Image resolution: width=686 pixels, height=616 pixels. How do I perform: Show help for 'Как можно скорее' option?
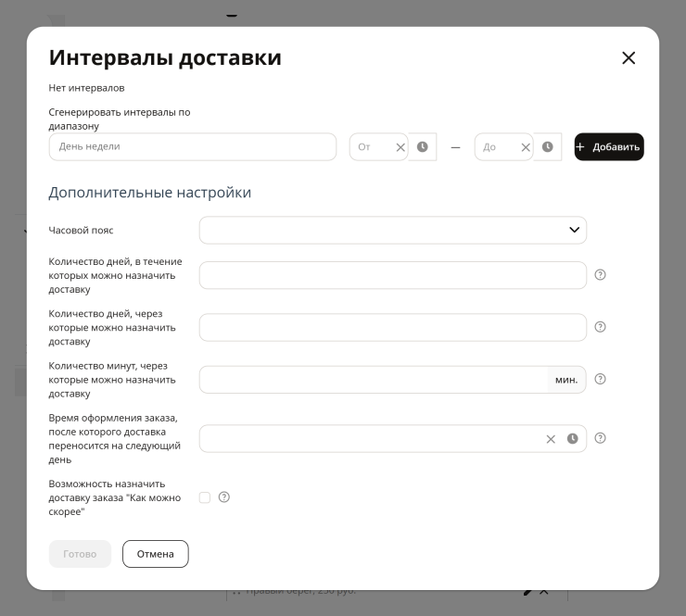point(223,497)
